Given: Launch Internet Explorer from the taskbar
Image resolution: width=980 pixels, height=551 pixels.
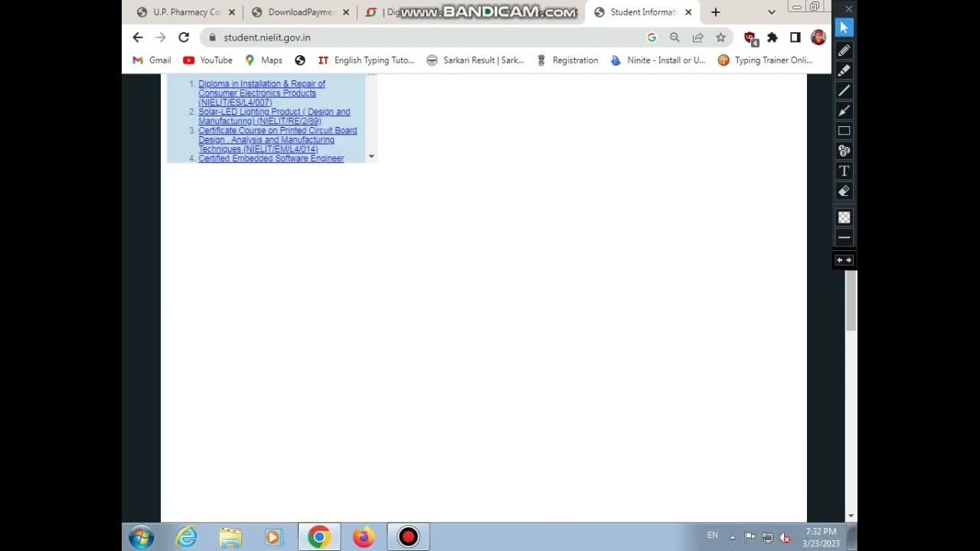Looking at the screenshot, I should point(186,537).
